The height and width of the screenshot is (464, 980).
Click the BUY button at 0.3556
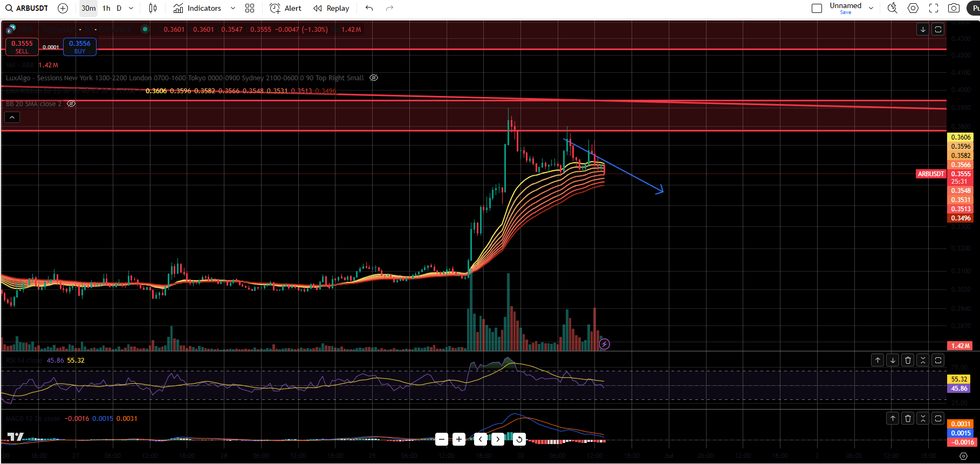pyautogui.click(x=80, y=47)
